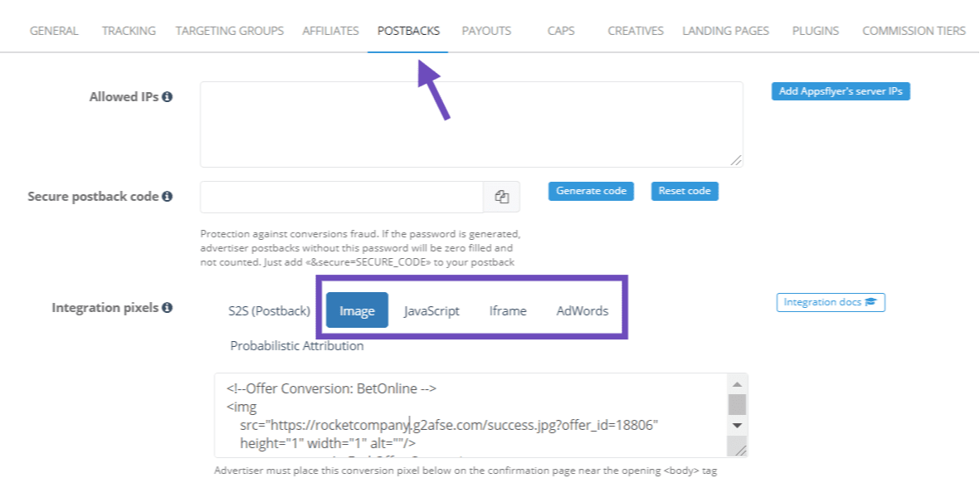Select the Iframe integration pixel
This screenshot has height=483, width=980.
(x=507, y=310)
